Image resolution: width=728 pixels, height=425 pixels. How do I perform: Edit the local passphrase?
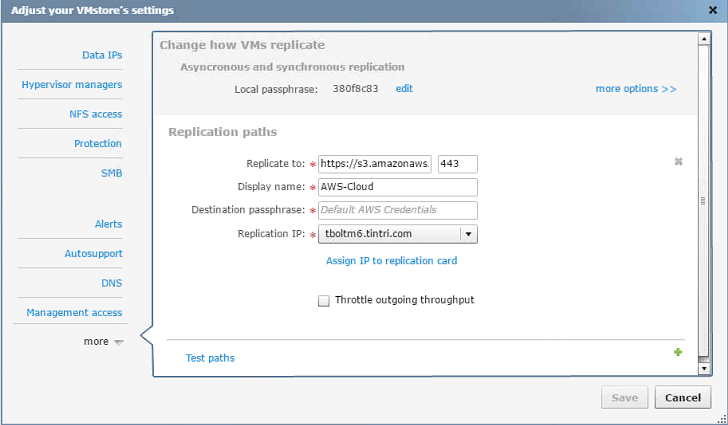[404, 89]
